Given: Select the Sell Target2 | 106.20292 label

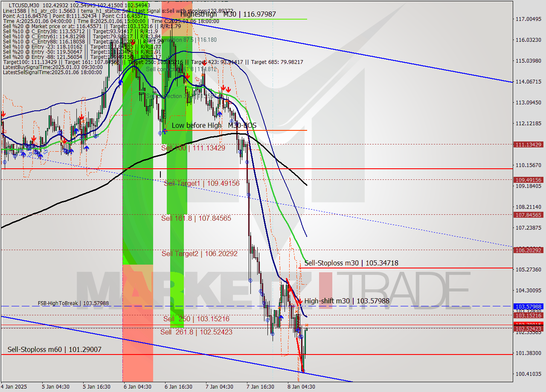Looking at the screenshot, I should (x=200, y=254).
